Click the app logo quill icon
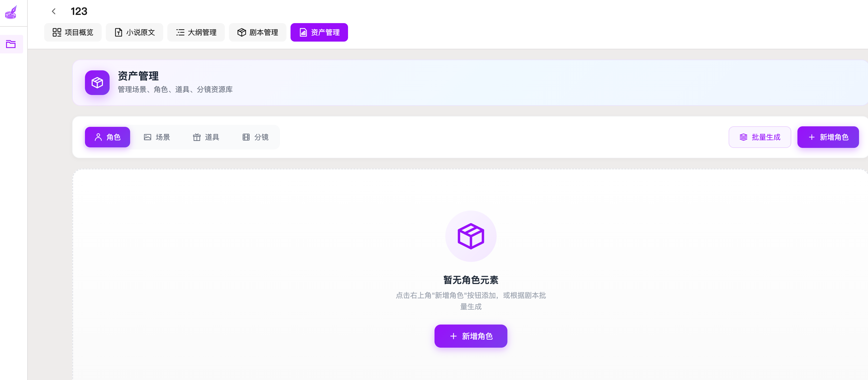 point(11,13)
